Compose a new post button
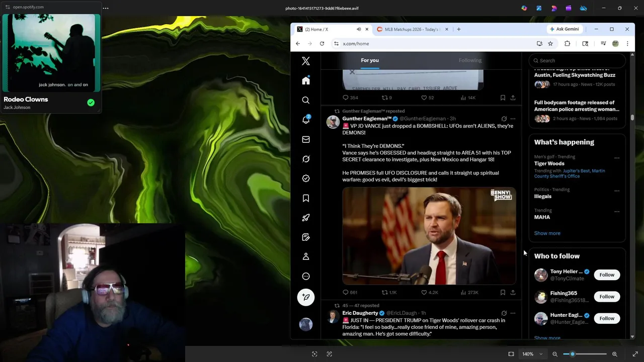Viewport: 644px width, 362px height. [306, 297]
